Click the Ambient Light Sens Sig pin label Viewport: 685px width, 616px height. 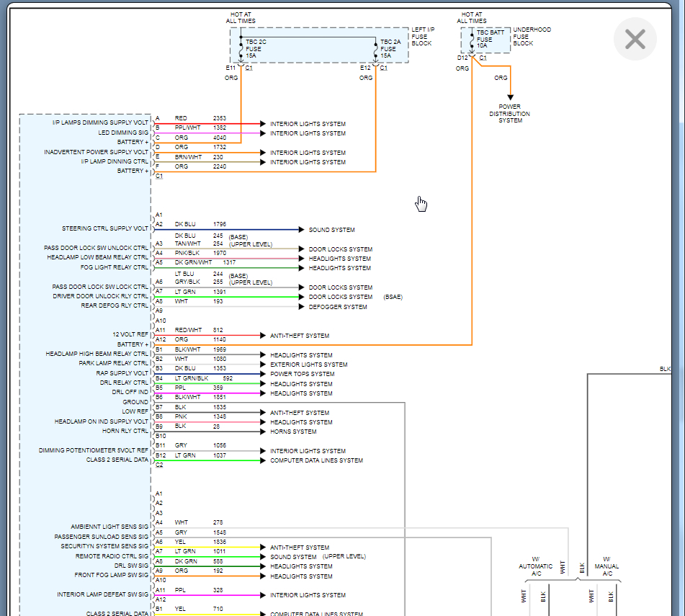point(109,527)
